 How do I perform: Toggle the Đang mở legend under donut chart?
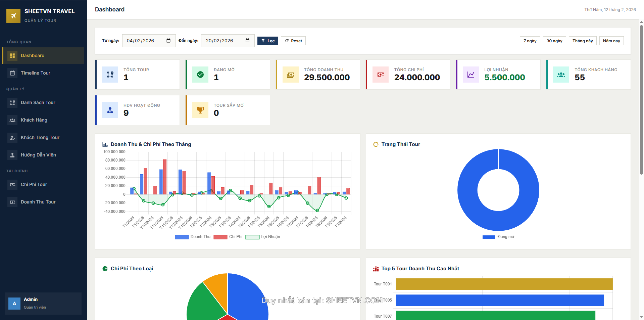click(x=498, y=237)
